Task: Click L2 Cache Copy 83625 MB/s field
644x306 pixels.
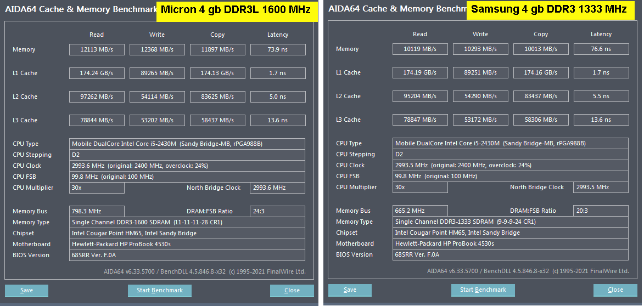Action: [x=217, y=97]
